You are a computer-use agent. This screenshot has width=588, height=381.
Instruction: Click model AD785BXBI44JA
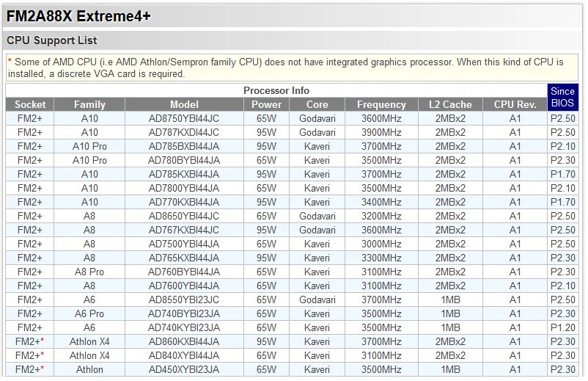(x=184, y=146)
